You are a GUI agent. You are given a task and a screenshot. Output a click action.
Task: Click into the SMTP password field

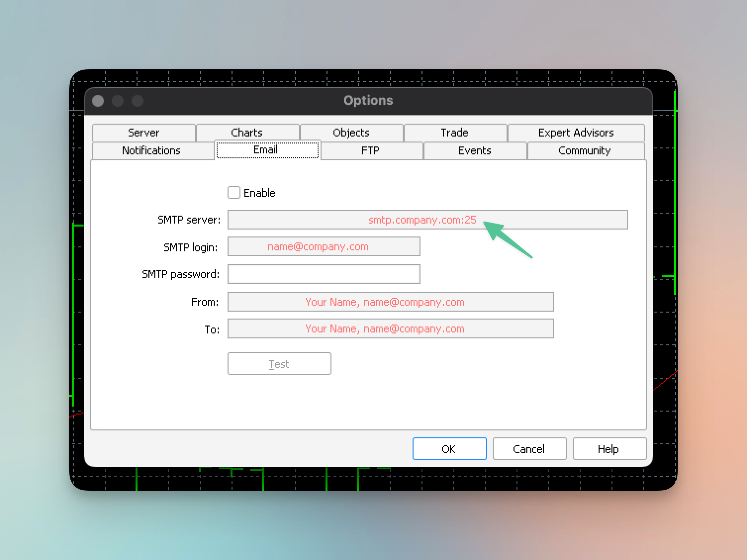[324, 274]
